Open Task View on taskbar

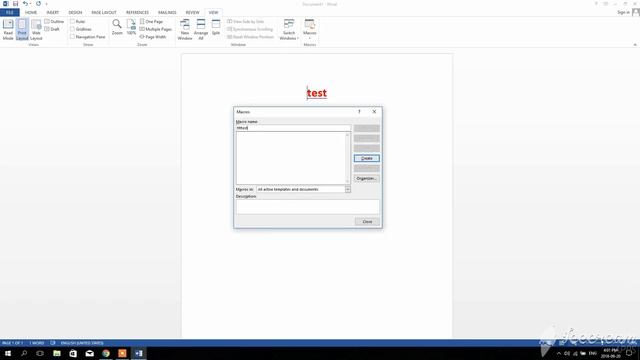click(40, 353)
